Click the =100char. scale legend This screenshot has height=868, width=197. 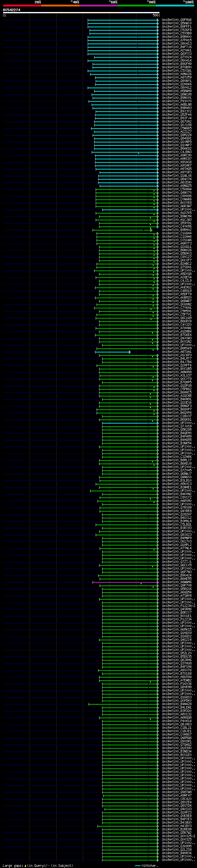146,865
